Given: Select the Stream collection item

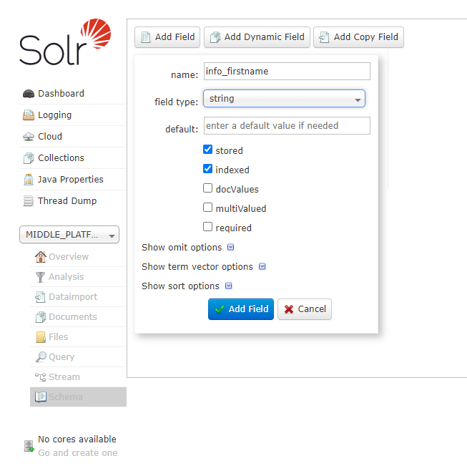Looking at the screenshot, I should [78, 377].
